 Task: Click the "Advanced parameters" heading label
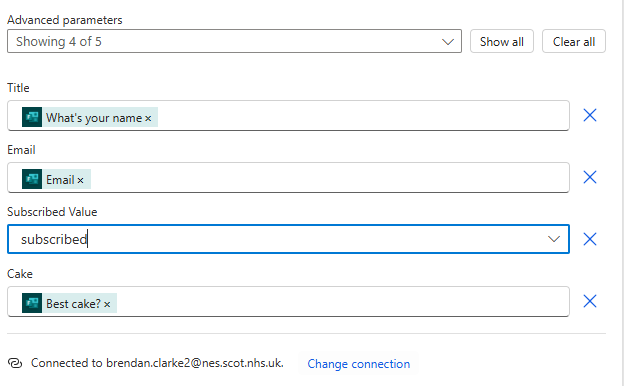[64, 20]
